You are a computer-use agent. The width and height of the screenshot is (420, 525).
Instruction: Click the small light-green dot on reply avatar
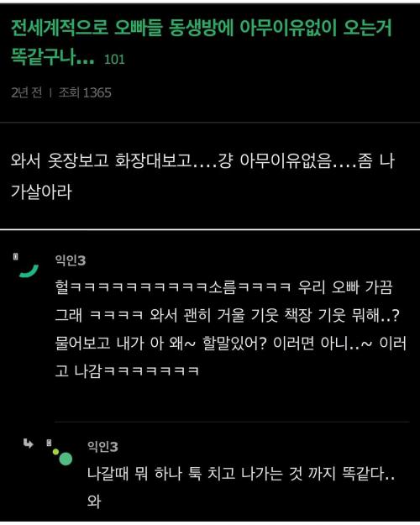[x=55, y=452]
